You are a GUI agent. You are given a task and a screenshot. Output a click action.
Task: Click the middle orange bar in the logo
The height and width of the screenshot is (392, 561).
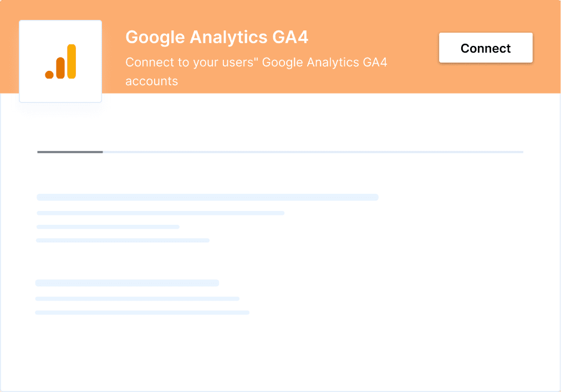point(60,67)
